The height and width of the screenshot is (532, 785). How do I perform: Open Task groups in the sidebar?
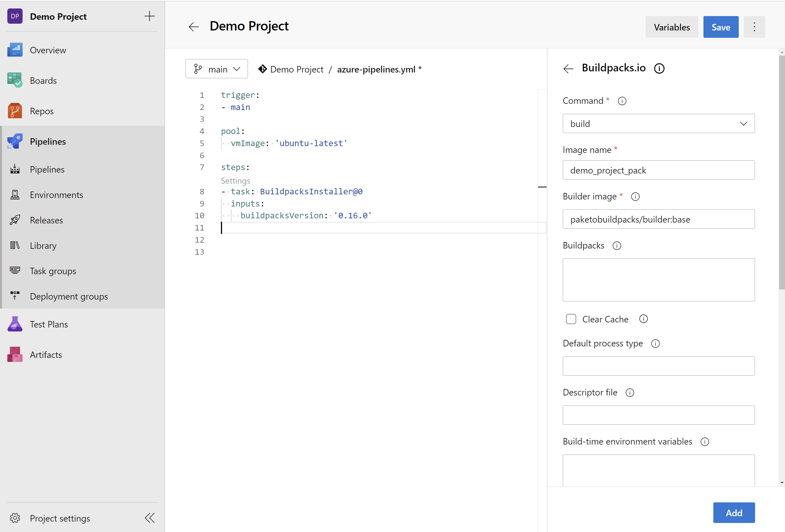point(53,271)
